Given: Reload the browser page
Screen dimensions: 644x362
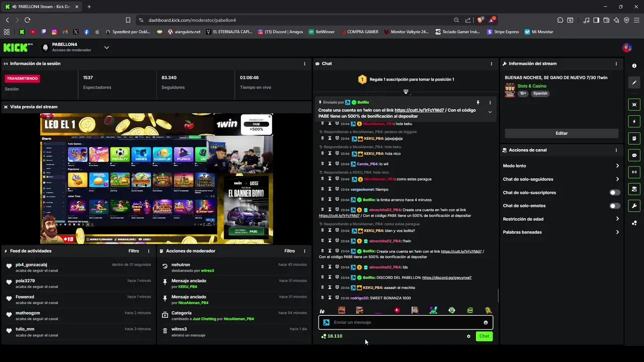Looking at the screenshot, I should click(27, 20).
